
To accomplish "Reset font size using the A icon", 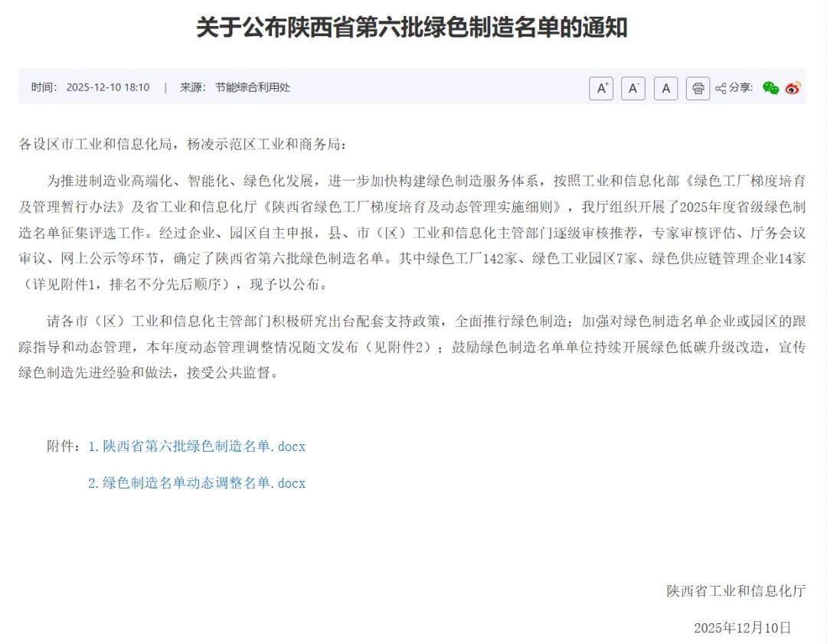I will tap(665, 88).
